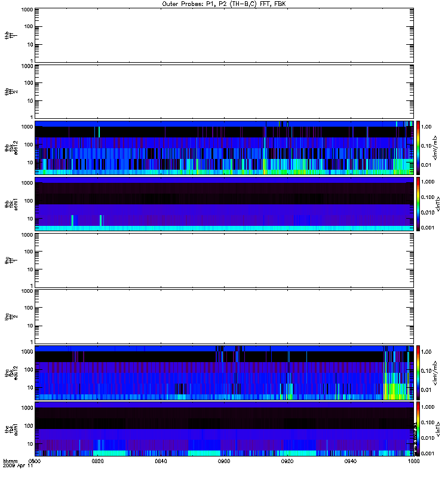Image resolution: width=448 pixels, height=478 pixels.
Task: Click the <|mV/m|> unit label of thc edc12 color bar
Action: [435, 373]
